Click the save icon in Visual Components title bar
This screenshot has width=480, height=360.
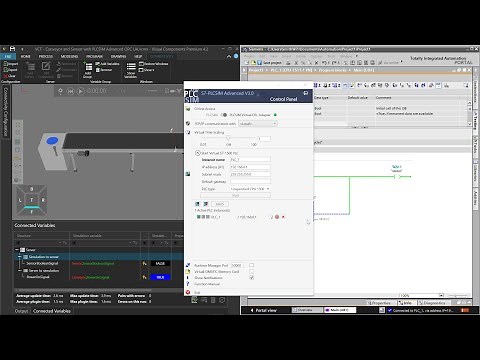12,49
